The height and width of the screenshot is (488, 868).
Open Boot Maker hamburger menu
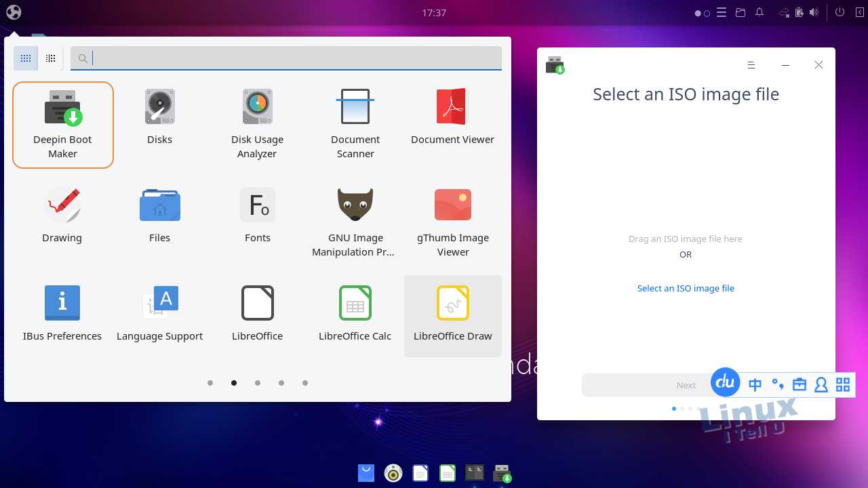click(751, 65)
